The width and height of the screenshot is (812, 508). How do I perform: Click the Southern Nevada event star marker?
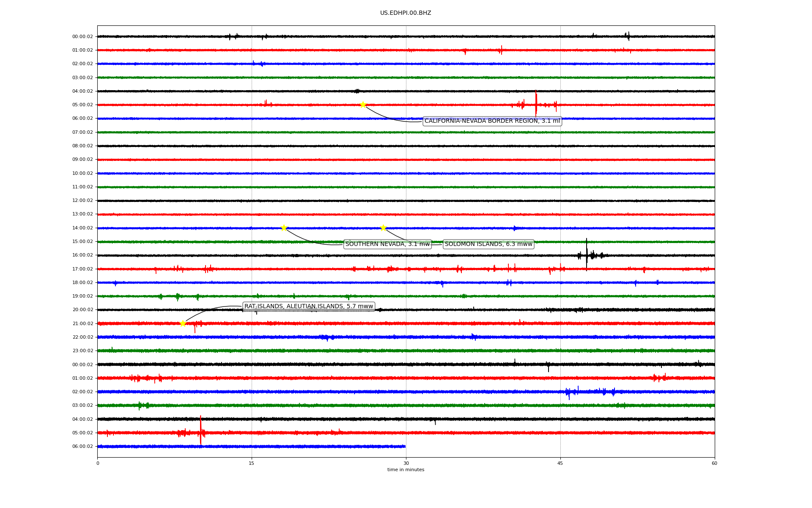[284, 228]
